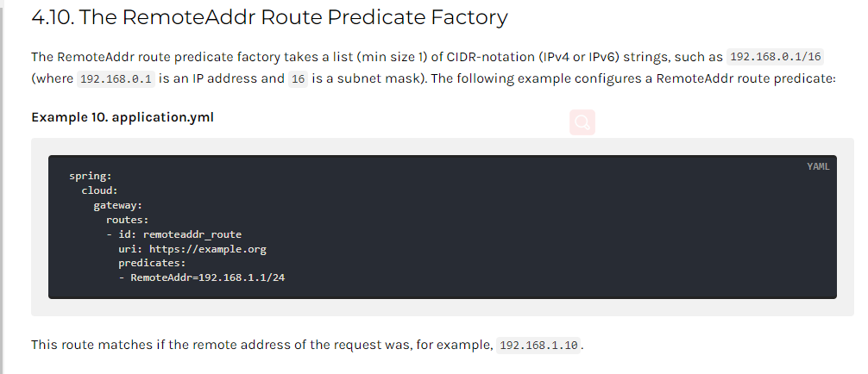The width and height of the screenshot is (868, 374).
Task: Click the gateway: line in the code
Action: (x=118, y=205)
